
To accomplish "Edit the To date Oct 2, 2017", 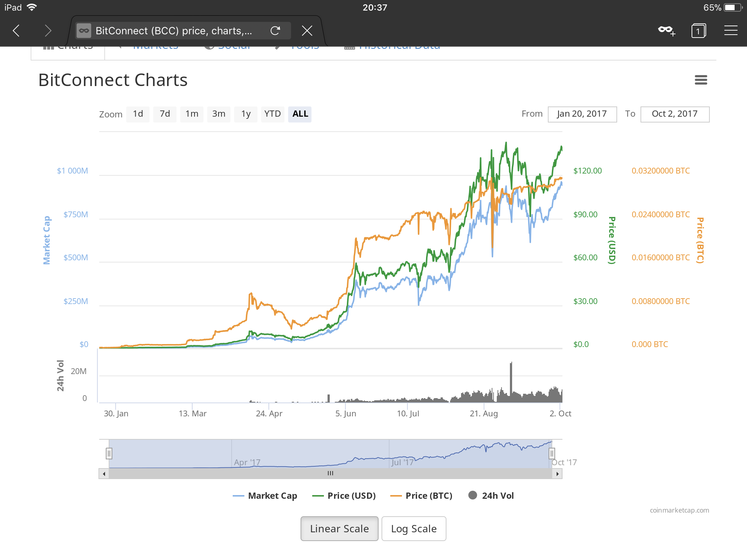I will click(x=675, y=114).
